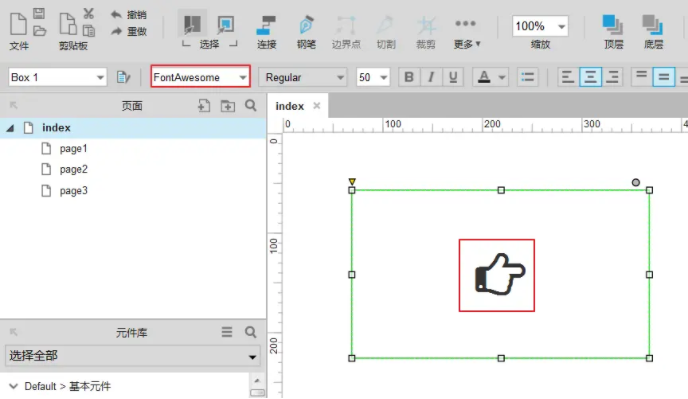Screen dimensions: 688x399
Task: Select the Connect (连接) tool
Action: point(266,32)
